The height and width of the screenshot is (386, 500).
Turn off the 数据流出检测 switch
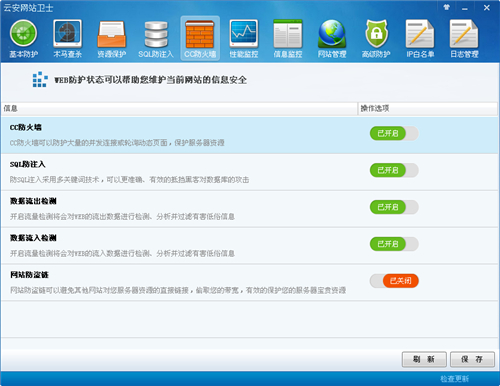pyautogui.click(x=394, y=207)
